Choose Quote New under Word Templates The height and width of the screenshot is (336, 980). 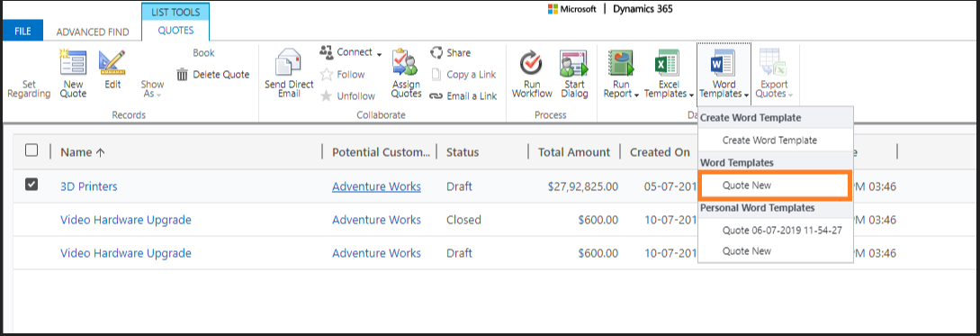pyautogui.click(x=775, y=186)
